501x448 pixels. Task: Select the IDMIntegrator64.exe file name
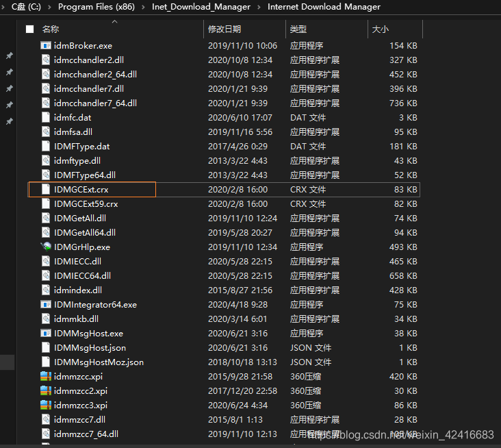pyautogui.click(x=95, y=305)
